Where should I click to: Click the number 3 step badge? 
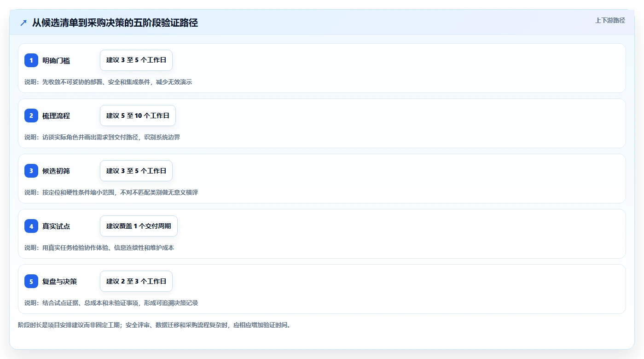click(31, 171)
